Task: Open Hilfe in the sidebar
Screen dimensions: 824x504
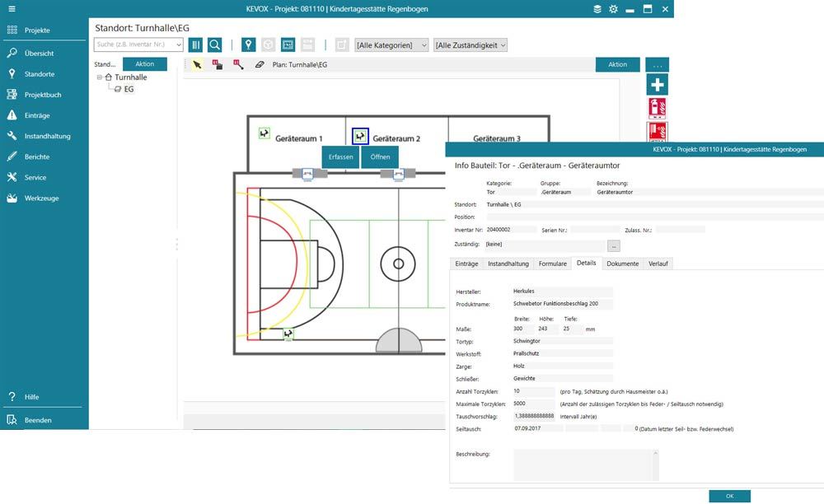Action: tap(31, 397)
